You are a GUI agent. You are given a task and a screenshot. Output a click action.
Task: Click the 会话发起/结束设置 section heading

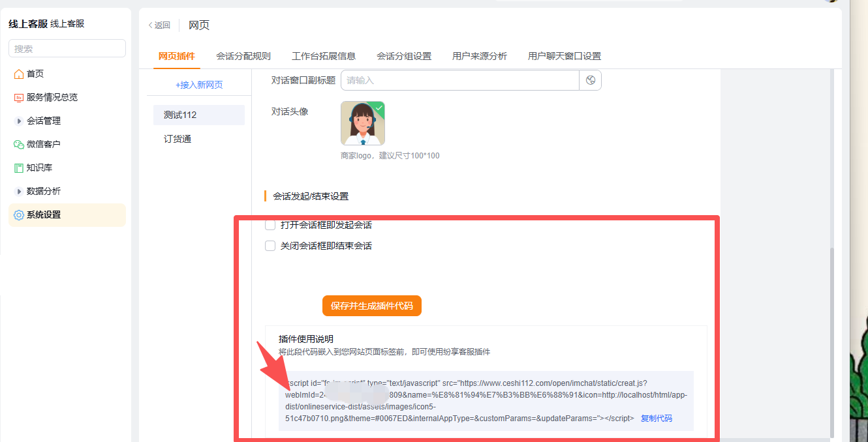[x=311, y=196]
